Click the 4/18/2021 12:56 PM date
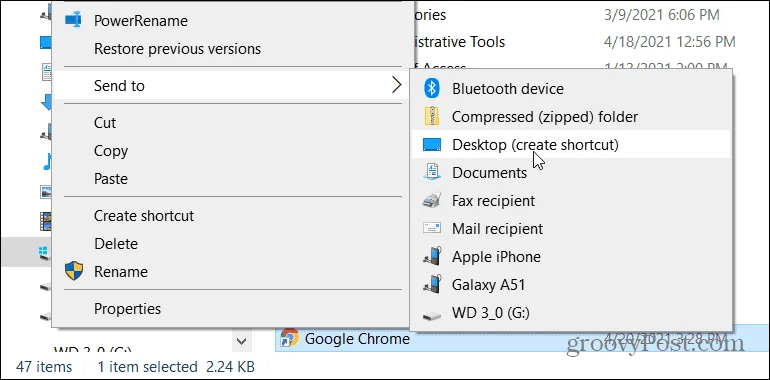Image resolution: width=770 pixels, height=380 pixels. tap(669, 42)
